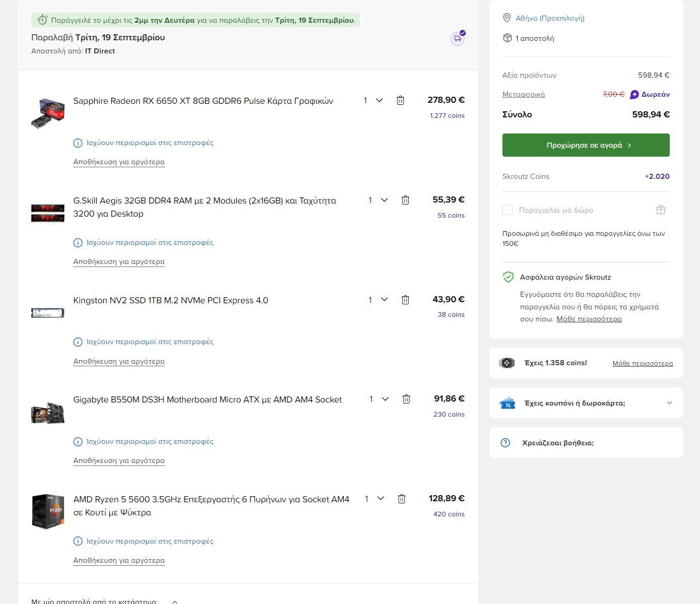The height and width of the screenshot is (604, 700).
Task: Click the 1.277 coins text
Action: click(x=447, y=115)
